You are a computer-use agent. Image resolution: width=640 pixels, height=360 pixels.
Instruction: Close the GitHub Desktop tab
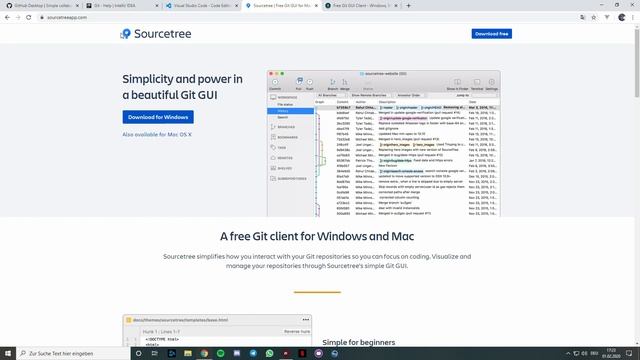pyautogui.click(x=77, y=6)
